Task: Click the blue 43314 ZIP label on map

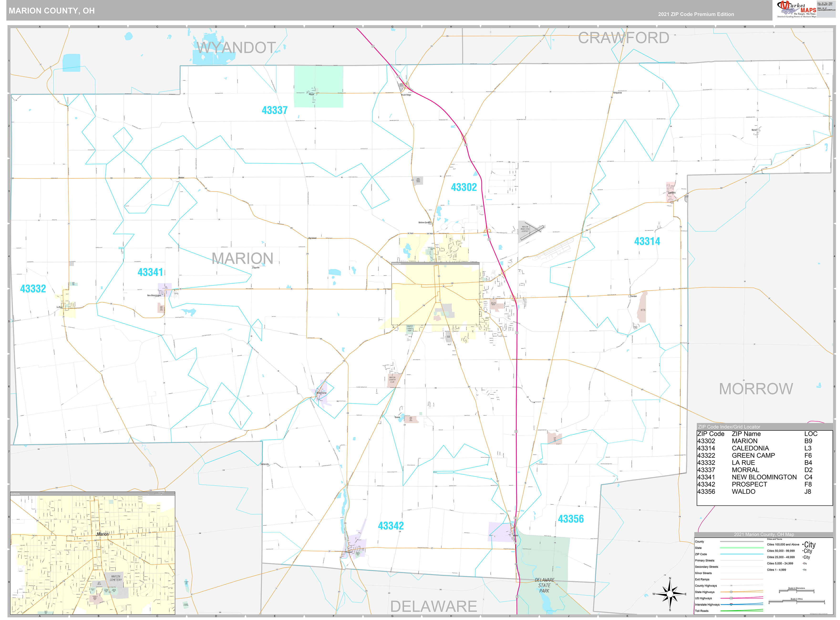Action: tap(647, 241)
